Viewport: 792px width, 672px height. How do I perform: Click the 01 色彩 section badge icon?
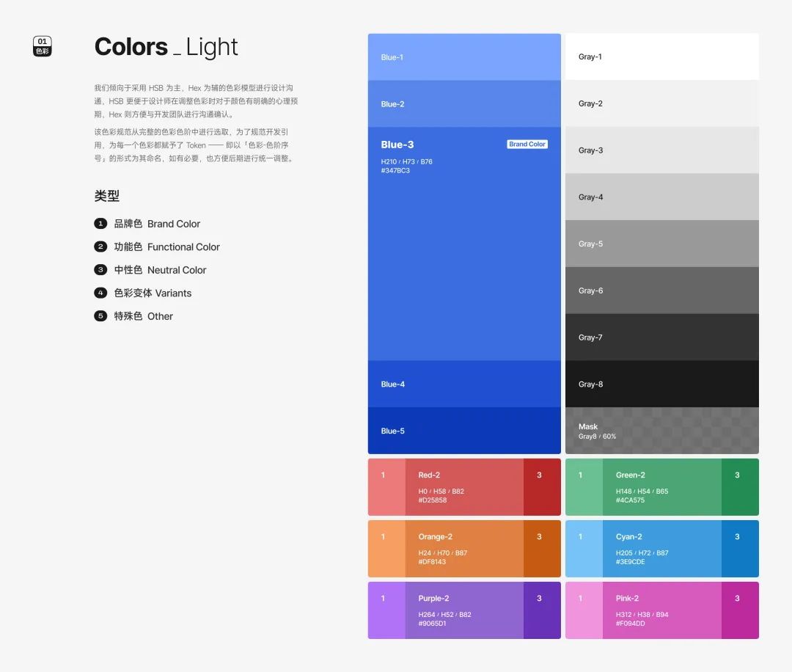pos(43,46)
